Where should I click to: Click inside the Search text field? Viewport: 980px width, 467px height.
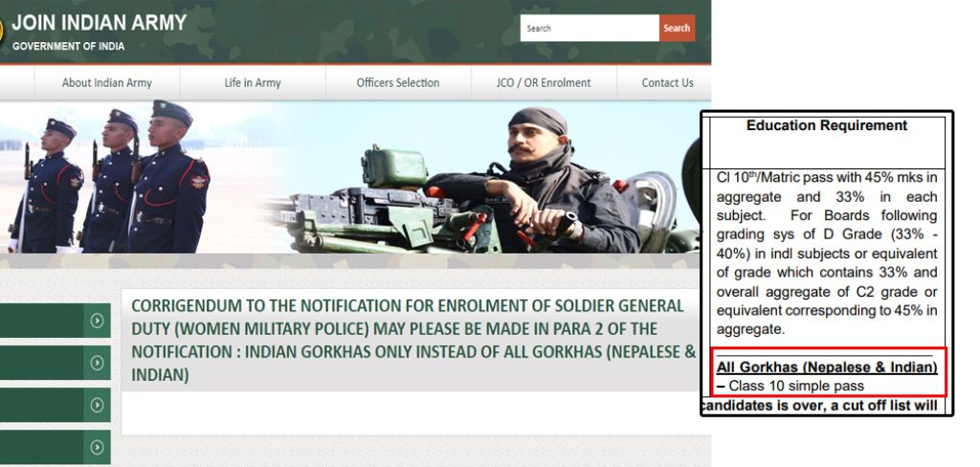590,28
